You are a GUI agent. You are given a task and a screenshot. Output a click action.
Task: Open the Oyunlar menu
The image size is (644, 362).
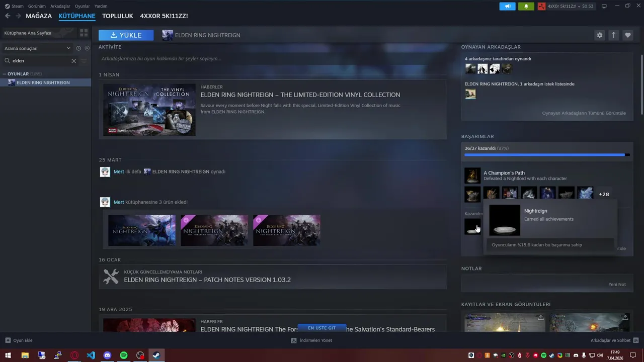tap(82, 6)
